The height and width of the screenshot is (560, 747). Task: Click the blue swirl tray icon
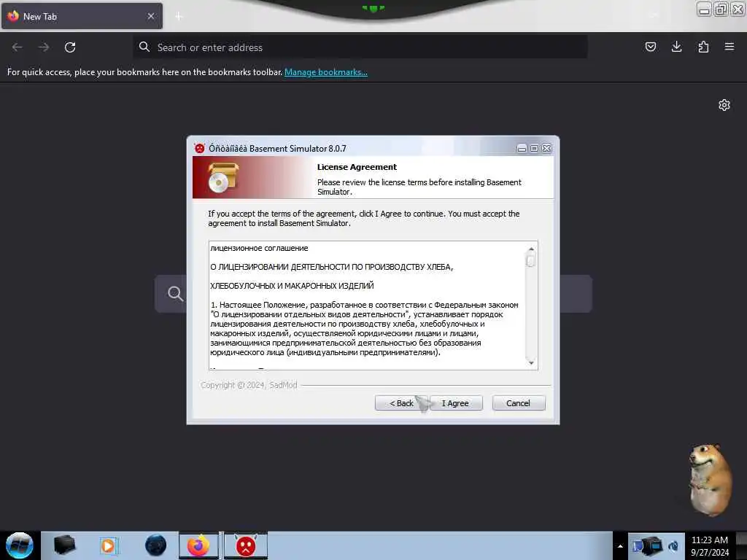(x=674, y=545)
